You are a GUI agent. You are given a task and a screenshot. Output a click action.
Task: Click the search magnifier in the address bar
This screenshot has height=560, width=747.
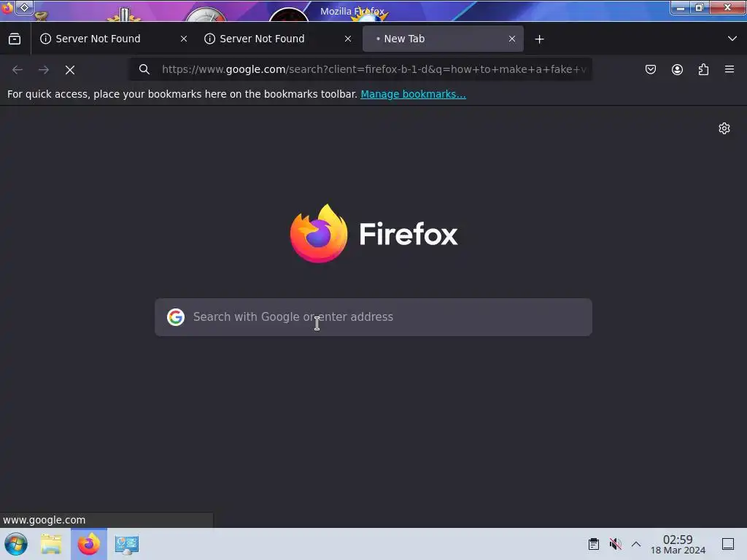(x=144, y=69)
